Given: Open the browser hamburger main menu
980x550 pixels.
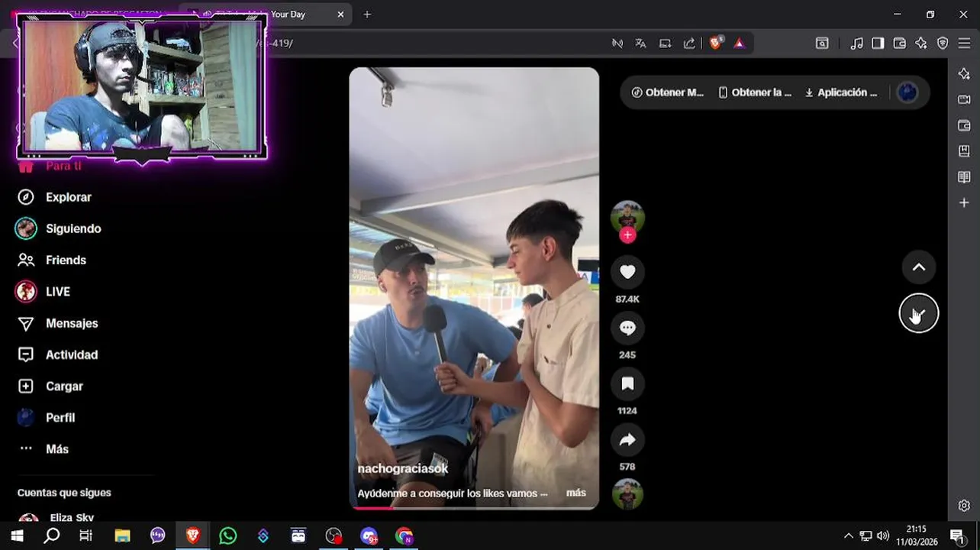Looking at the screenshot, I should tap(964, 44).
